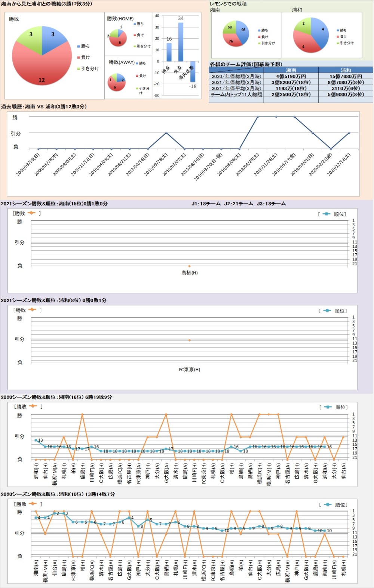The height and width of the screenshot is (588, 374).
Task: Select the レモンSでの戦積 heading
Action: tap(228, 4)
